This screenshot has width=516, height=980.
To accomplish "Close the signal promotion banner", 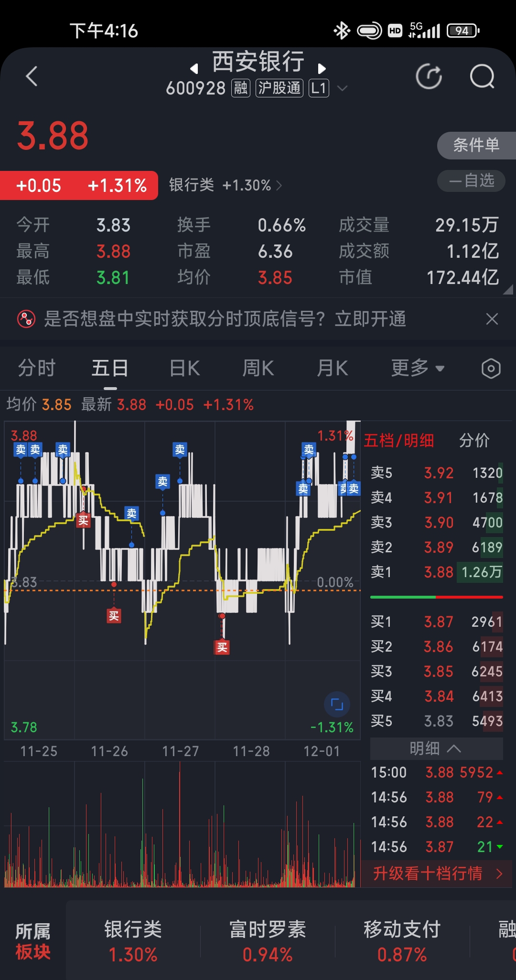I will (492, 319).
